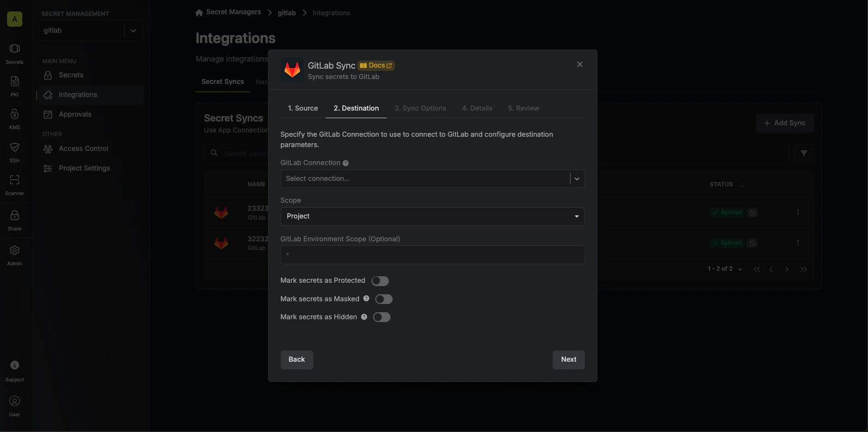Open Integrations in the main menu
Viewport: 868px width, 432px height.
[x=91, y=95]
